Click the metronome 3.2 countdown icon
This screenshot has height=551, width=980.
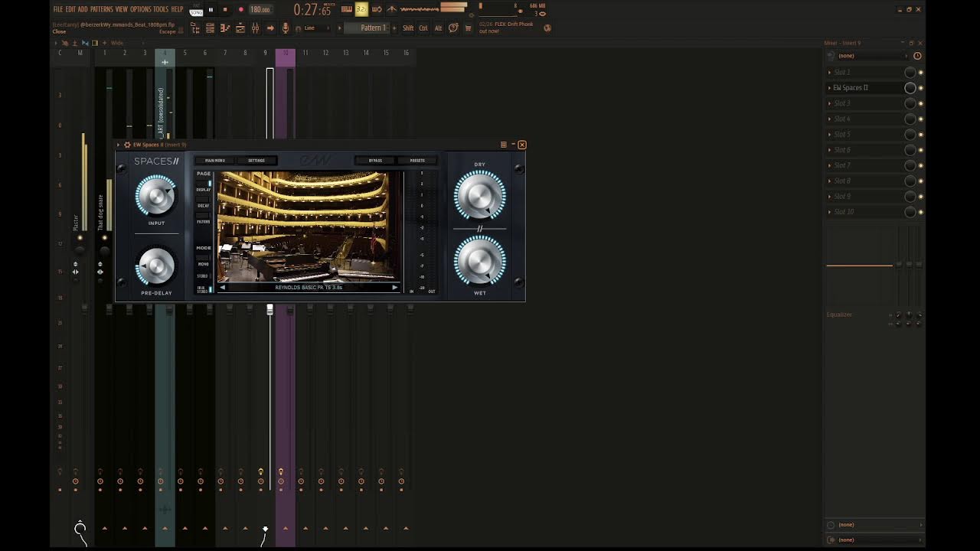[361, 9]
